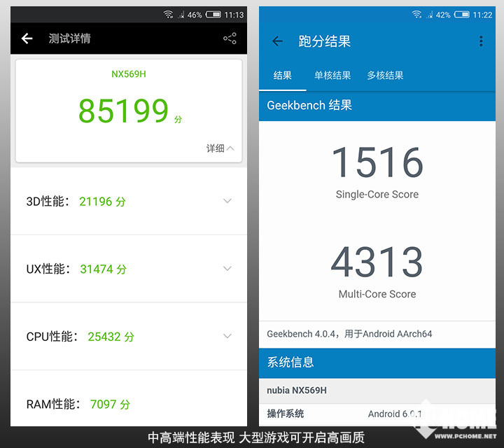
Task: Tap the 85199 total score
Action: 123,111
